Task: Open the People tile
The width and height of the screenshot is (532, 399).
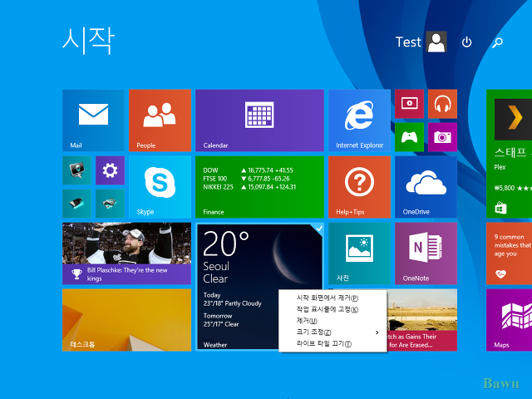Action: (x=160, y=120)
